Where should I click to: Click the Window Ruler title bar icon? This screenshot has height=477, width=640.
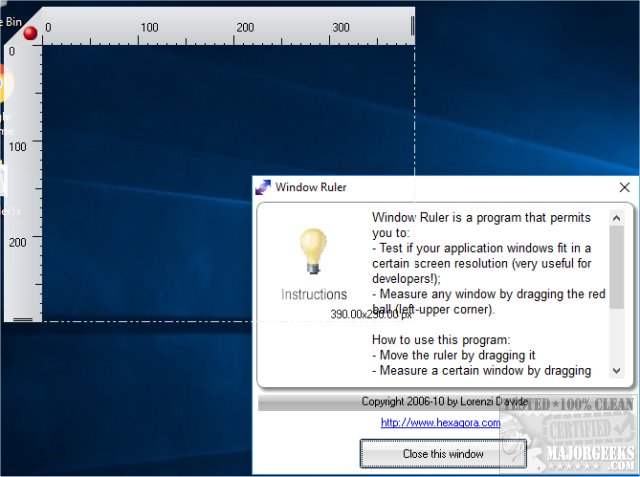tap(263, 187)
